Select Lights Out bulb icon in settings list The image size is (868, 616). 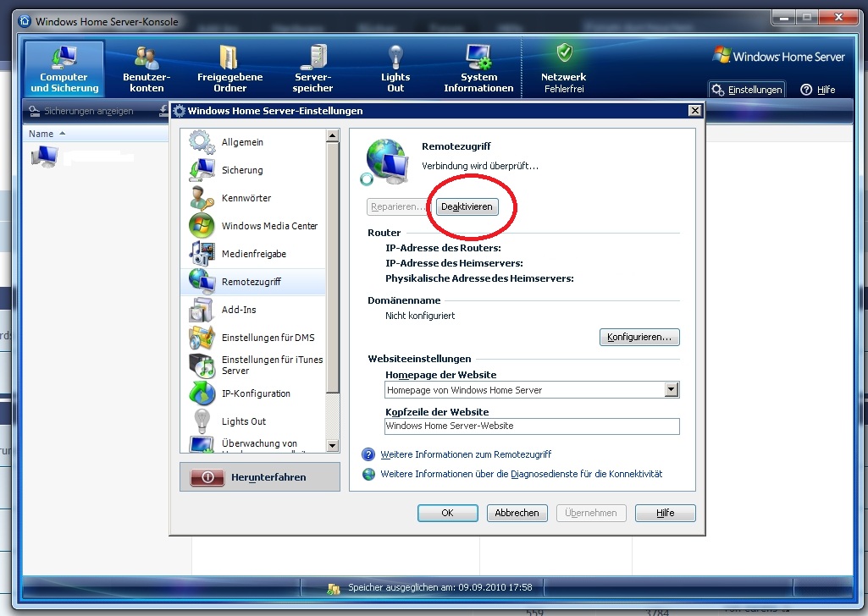coord(202,421)
